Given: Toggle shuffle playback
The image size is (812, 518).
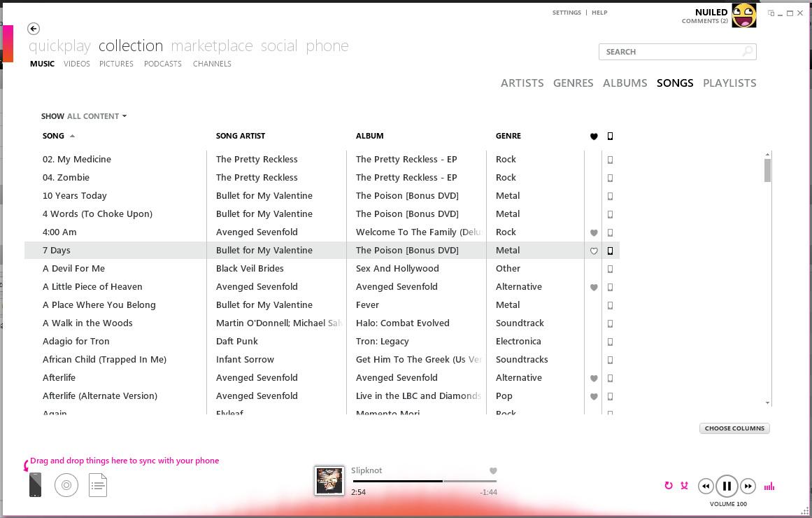Looking at the screenshot, I should click(x=685, y=486).
